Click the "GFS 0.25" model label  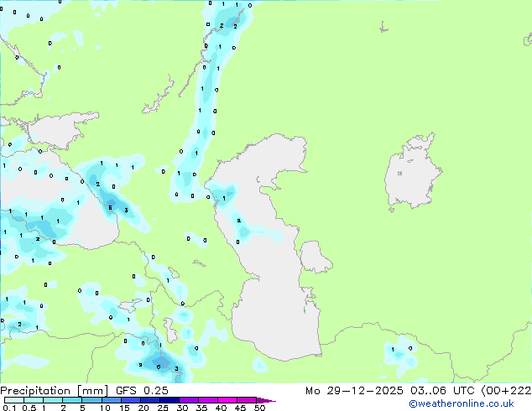(142, 391)
